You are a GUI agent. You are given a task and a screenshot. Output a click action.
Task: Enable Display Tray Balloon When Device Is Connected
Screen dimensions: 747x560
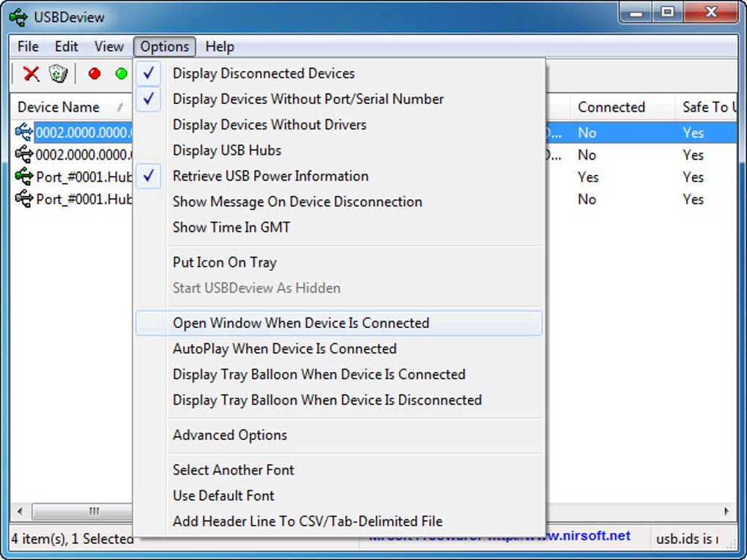point(339,375)
